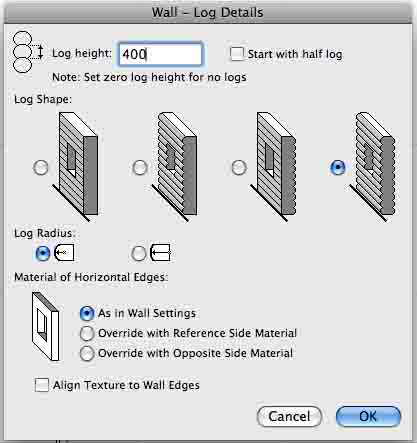The height and width of the screenshot is (443, 417).
Task: Click the third log shape wall illustration
Action: (273, 166)
